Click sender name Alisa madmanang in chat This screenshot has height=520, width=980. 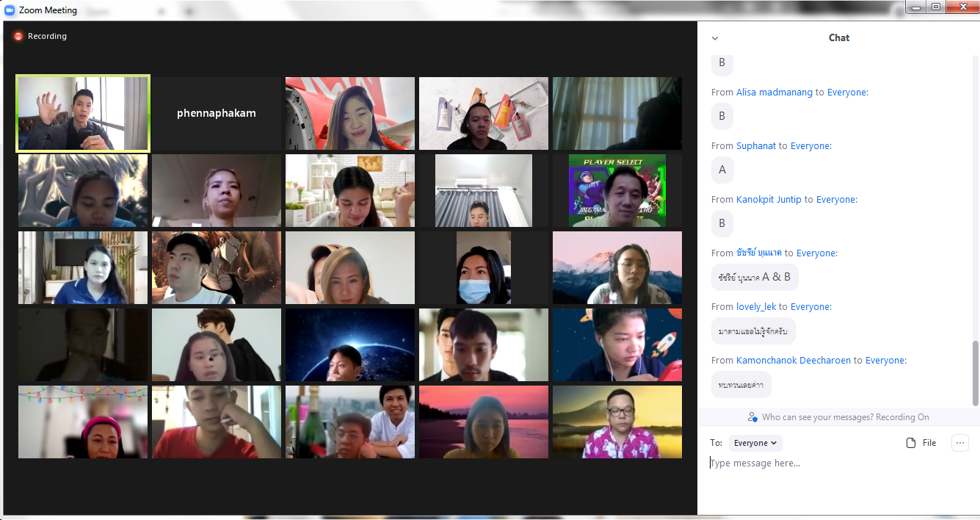click(x=774, y=93)
